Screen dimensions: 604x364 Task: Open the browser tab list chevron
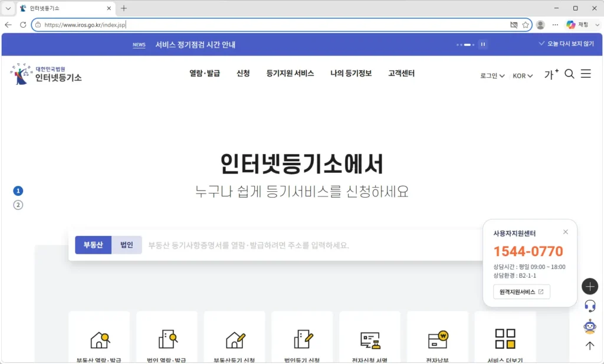pos(8,8)
